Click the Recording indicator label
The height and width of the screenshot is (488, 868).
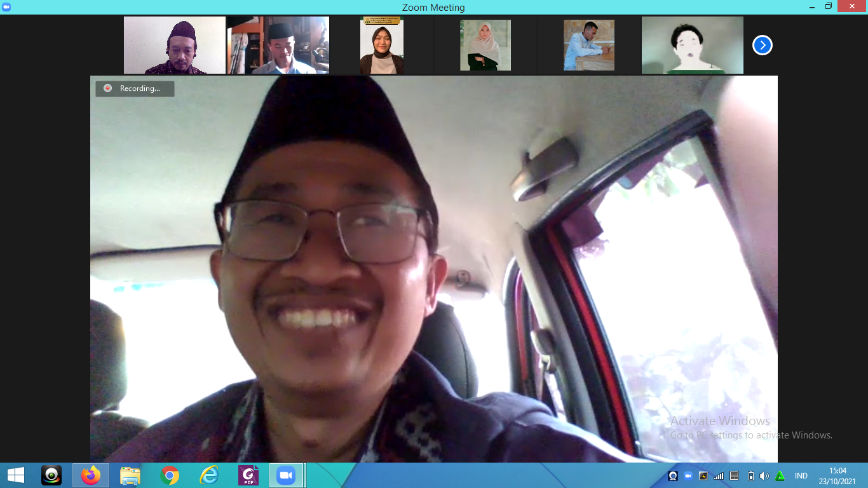coord(135,88)
